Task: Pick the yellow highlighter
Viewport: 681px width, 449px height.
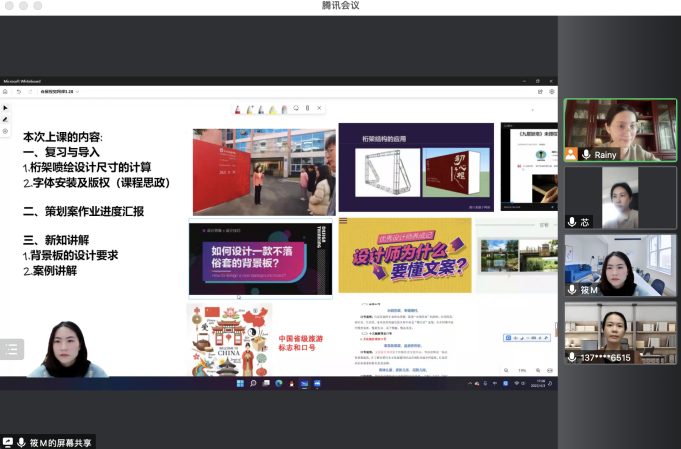Action: (x=273, y=109)
